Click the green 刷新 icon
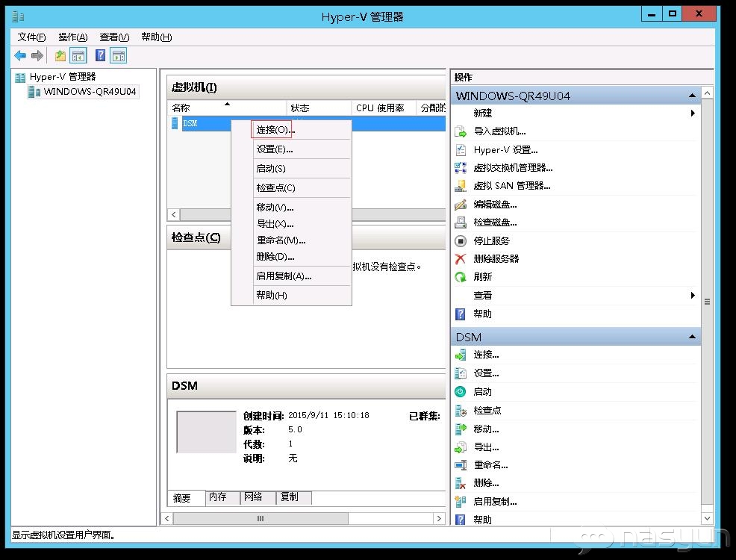The height and width of the screenshot is (560, 736). [461, 277]
